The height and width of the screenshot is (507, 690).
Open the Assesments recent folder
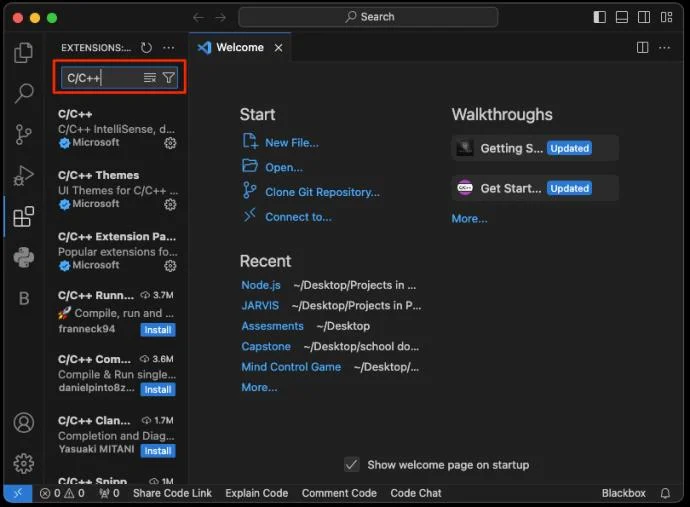tap(272, 326)
